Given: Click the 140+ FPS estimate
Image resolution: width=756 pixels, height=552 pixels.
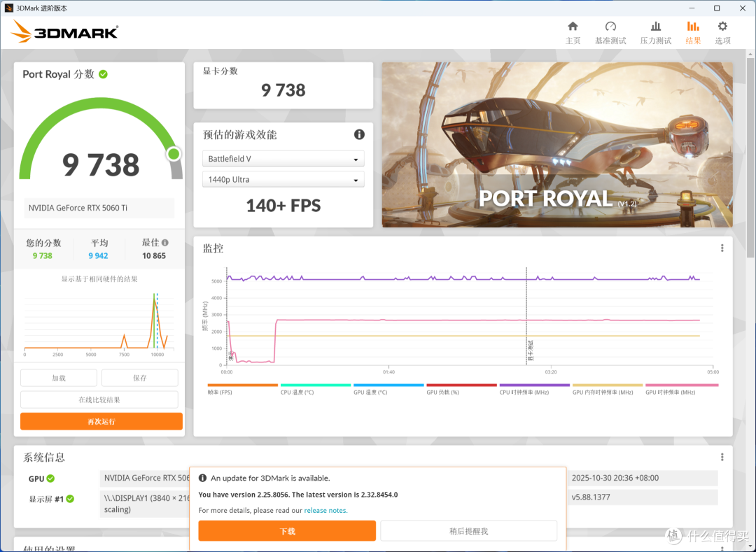Looking at the screenshot, I should click(283, 206).
